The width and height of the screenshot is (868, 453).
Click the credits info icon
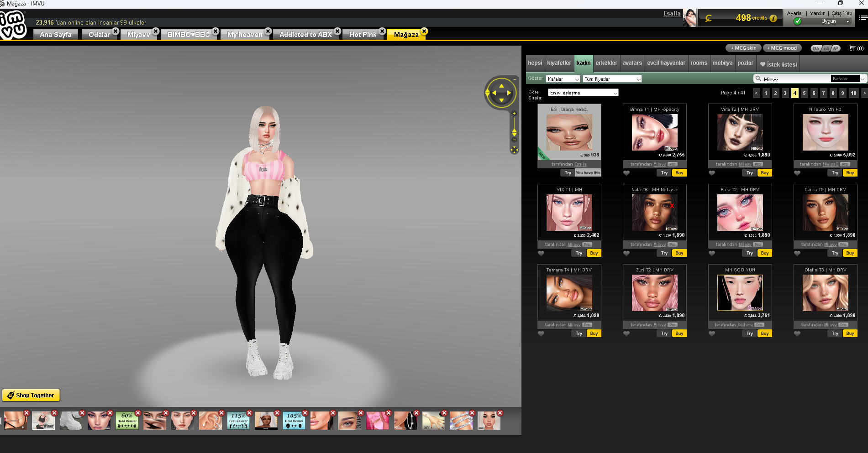(773, 18)
